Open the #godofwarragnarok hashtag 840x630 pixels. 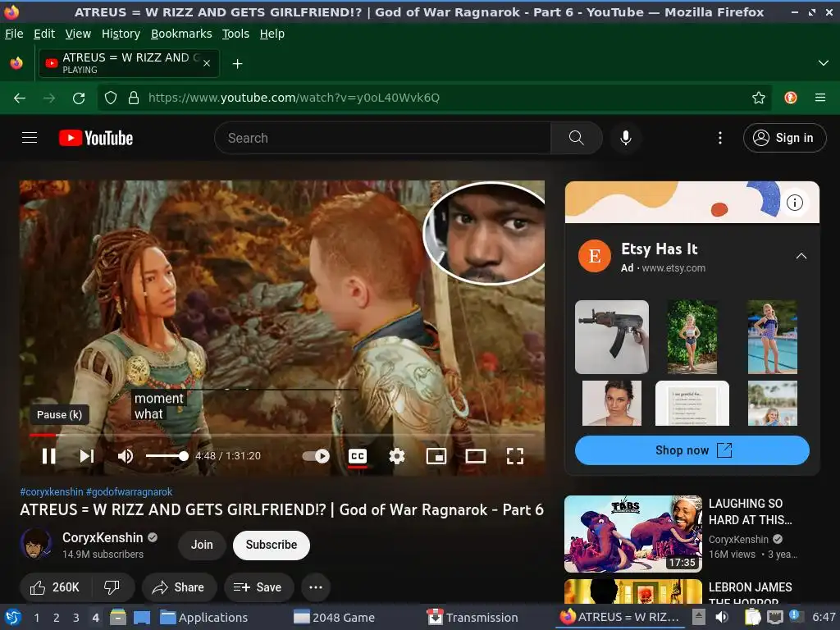coord(129,491)
